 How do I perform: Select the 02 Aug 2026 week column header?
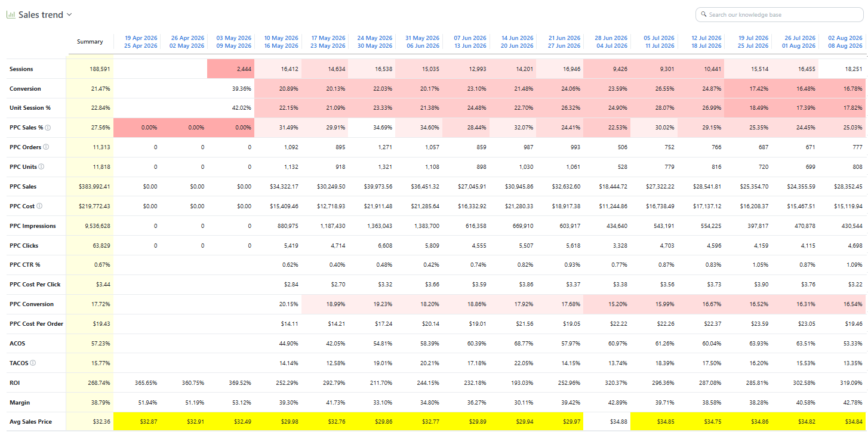(846, 42)
